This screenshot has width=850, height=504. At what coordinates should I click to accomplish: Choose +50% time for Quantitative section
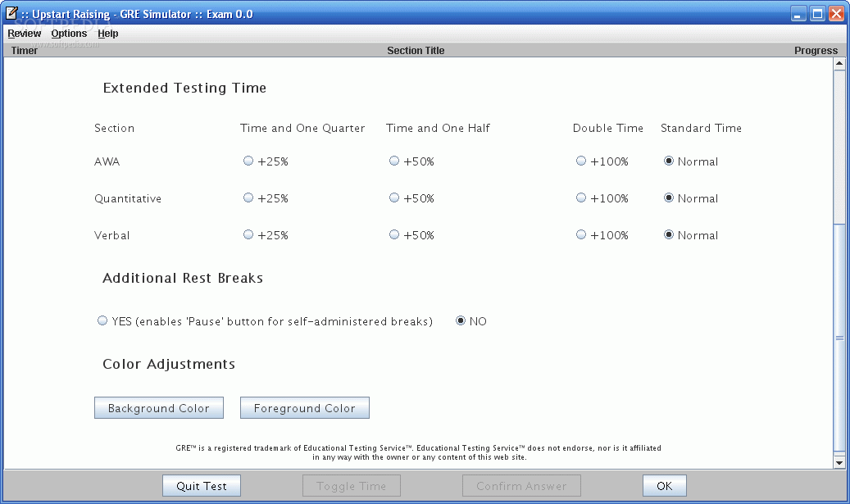tap(394, 198)
